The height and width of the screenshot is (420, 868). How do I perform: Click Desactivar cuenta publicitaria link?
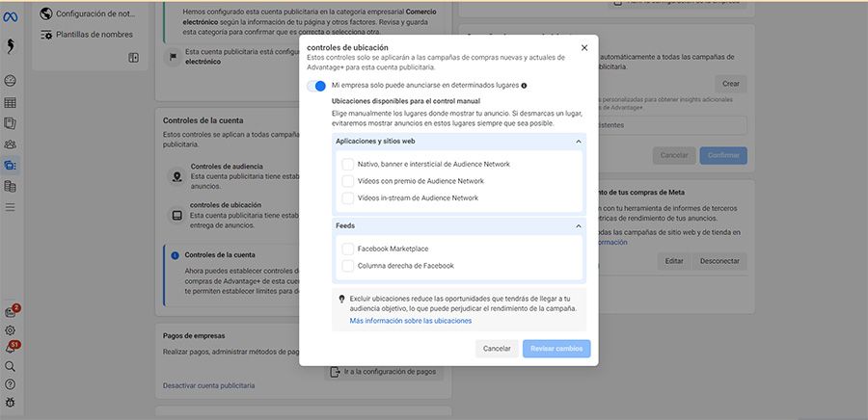(208, 385)
